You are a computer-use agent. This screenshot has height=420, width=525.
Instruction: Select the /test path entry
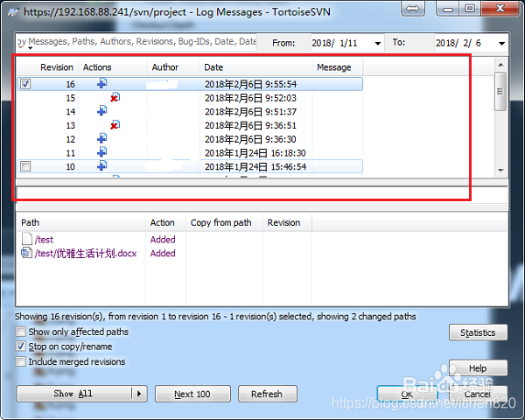tap(44, 240)
